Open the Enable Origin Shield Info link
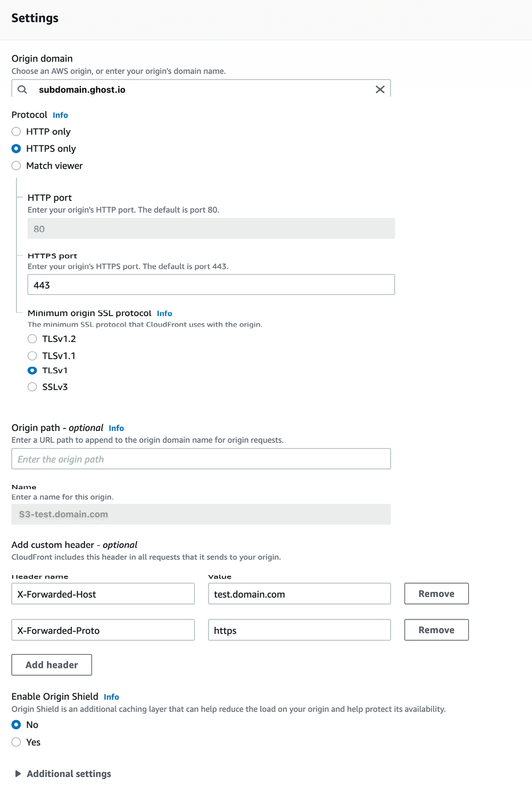This screenshot has width=532, height=786. tap(111, 697)
